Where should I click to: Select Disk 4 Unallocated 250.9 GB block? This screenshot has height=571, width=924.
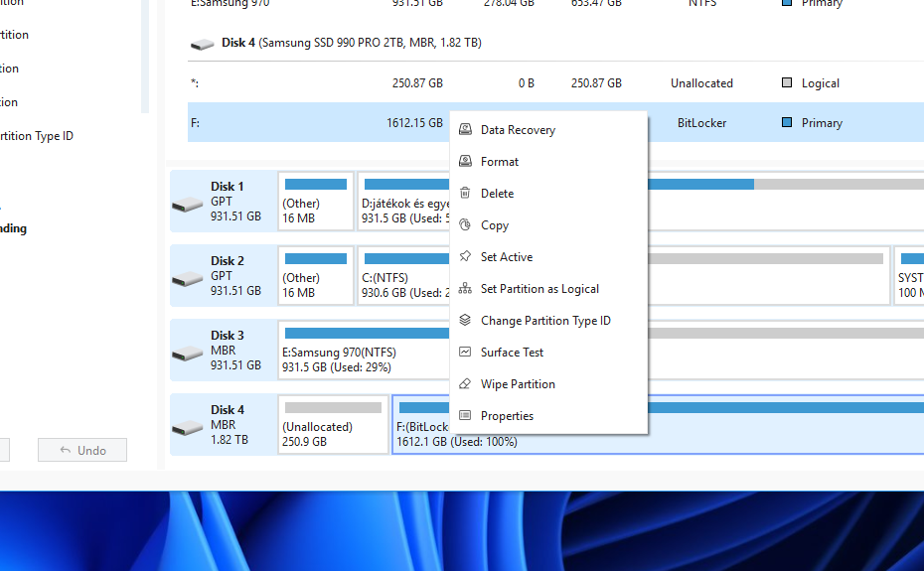point(333,425)
